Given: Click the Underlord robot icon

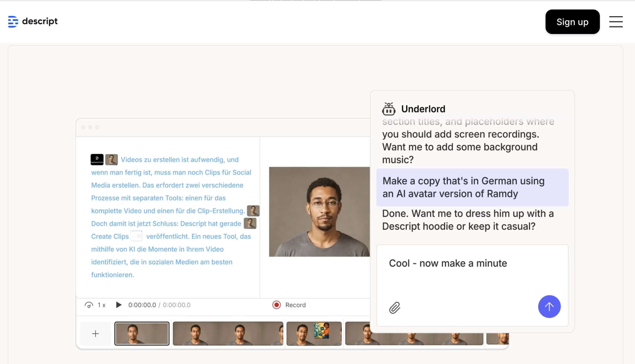Looking at the screenshot, I should [389, 109].
